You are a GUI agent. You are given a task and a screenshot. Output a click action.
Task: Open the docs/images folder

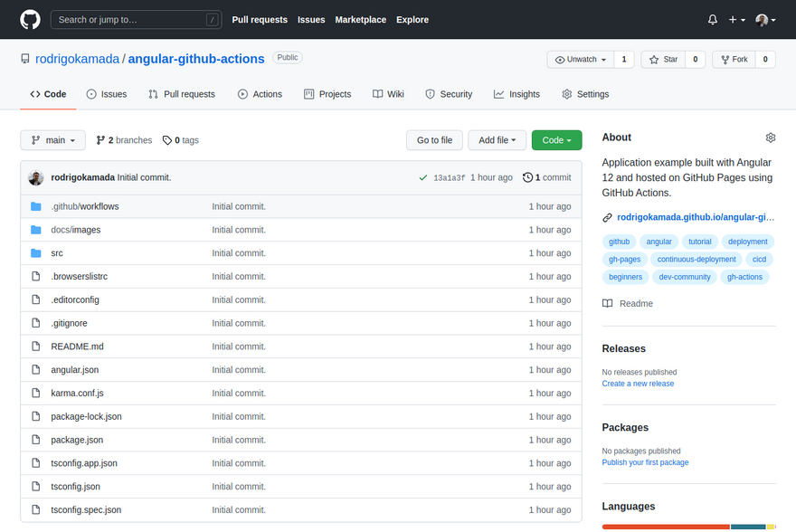click(x=76, y=230)
